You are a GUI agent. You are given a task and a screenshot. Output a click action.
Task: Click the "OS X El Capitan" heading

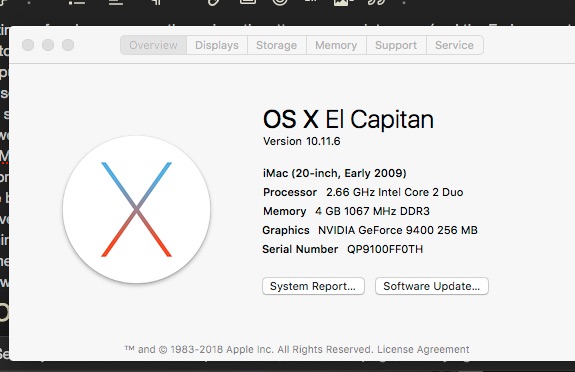pos(348,119)
